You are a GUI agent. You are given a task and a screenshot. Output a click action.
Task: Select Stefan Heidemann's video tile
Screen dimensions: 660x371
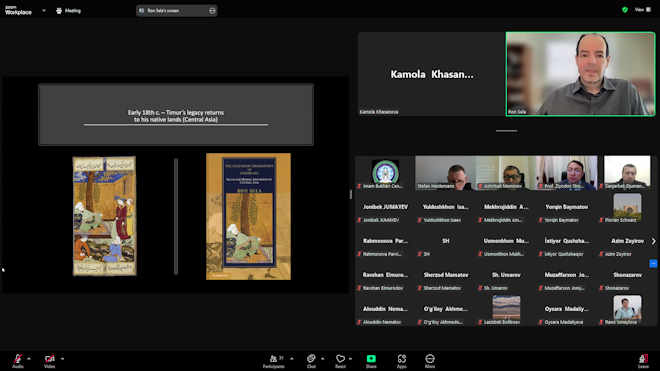click(445, 173)
